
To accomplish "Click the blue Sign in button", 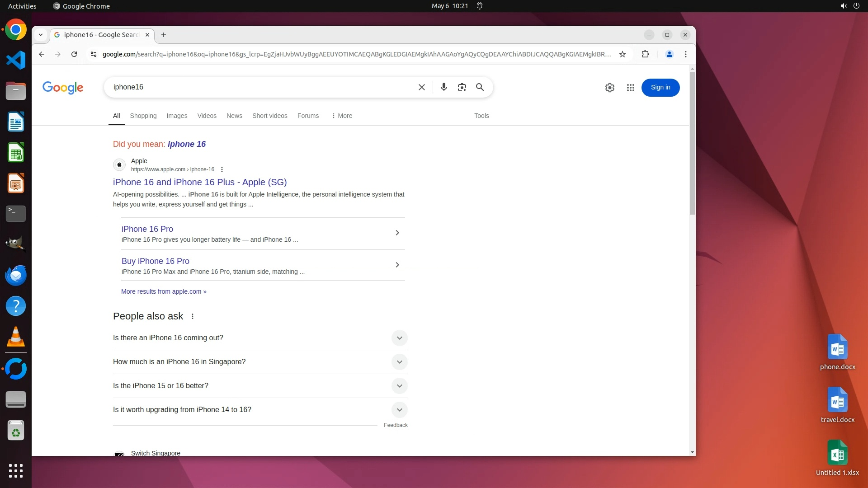I will 660,88.
